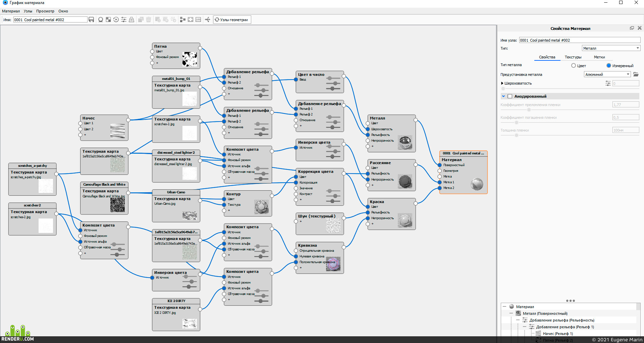This screenshot has width=644, height=343.
Task: Click the circular play/refresh preview icon
Action: (x=116, y=20)
